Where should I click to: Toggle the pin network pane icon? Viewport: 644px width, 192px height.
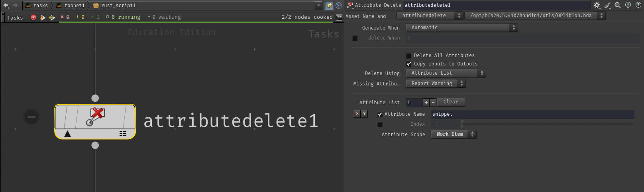[329, 6]
